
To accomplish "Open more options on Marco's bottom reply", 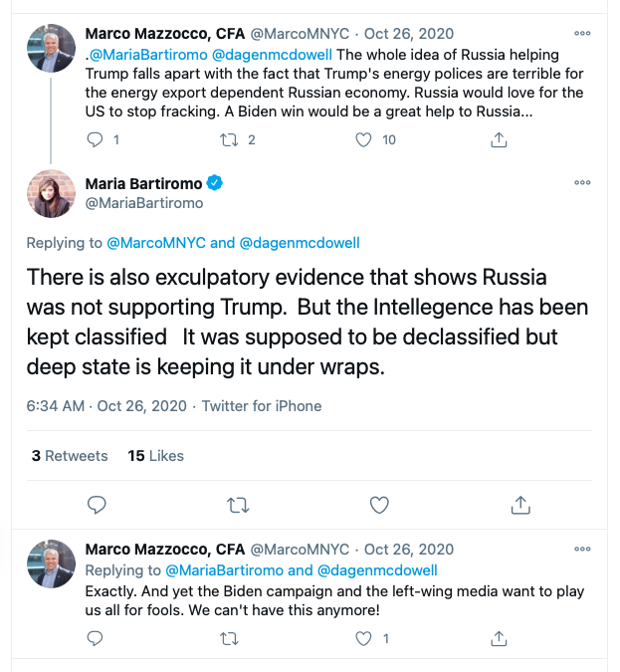I will (582, 549).
